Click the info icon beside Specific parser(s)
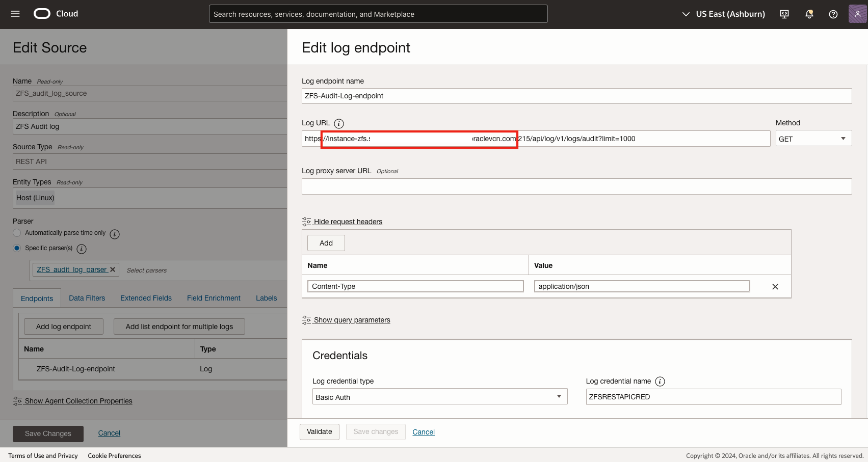Viewport: 868px width, 462px height. [x=82, y=249]
